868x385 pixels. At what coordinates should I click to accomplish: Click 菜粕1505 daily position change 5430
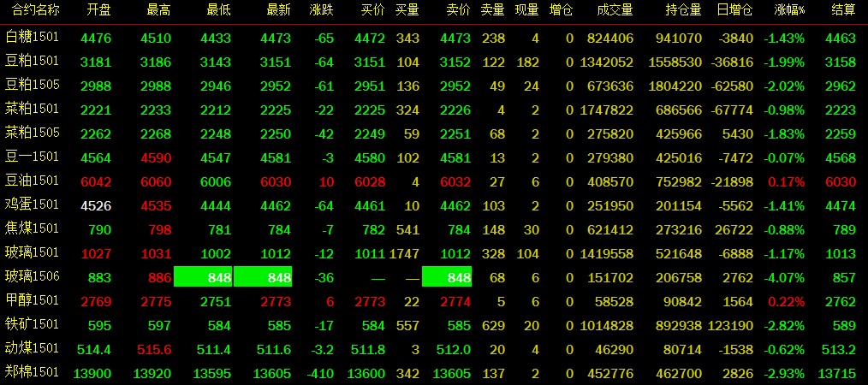click(737, 133)
